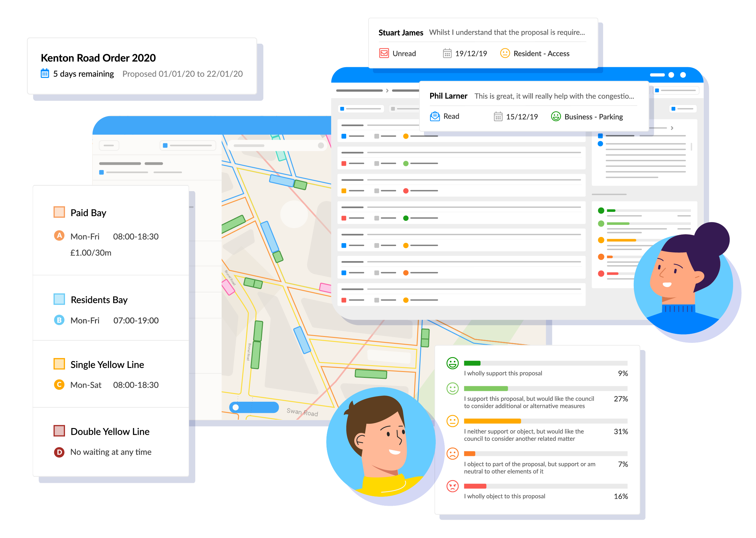Click the neutral face icon beside Resident - Access
The image size is (756, 538).
pyautogui.click(x=505, y=53)
